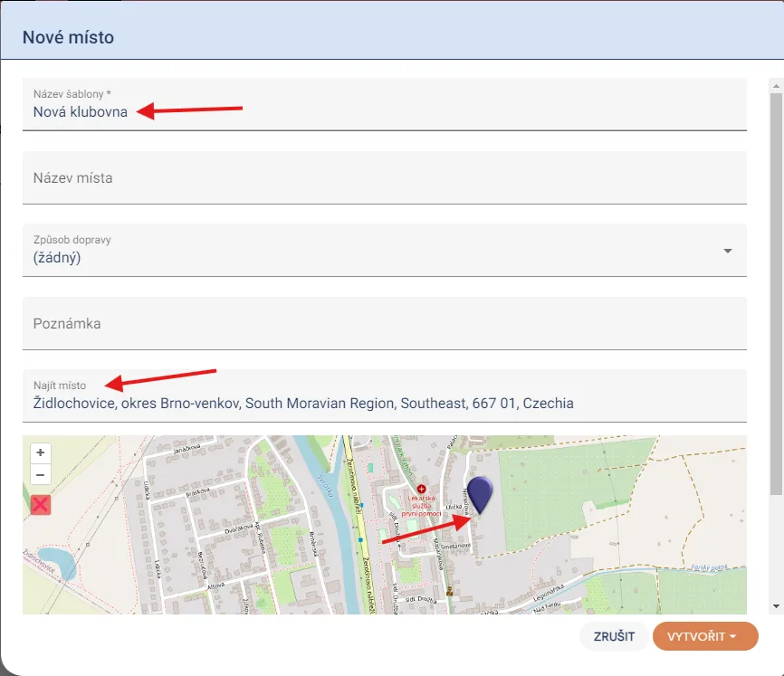Click the Židlochovice label on the map

tap(39, 562)
